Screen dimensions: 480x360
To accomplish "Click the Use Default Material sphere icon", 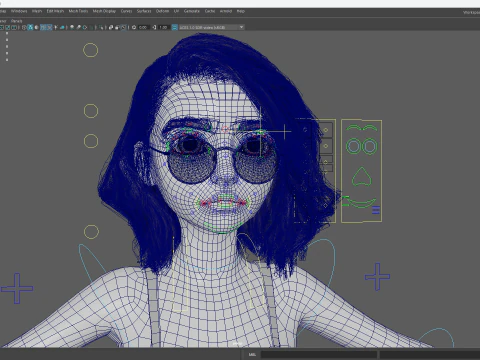I will point(36,27).
